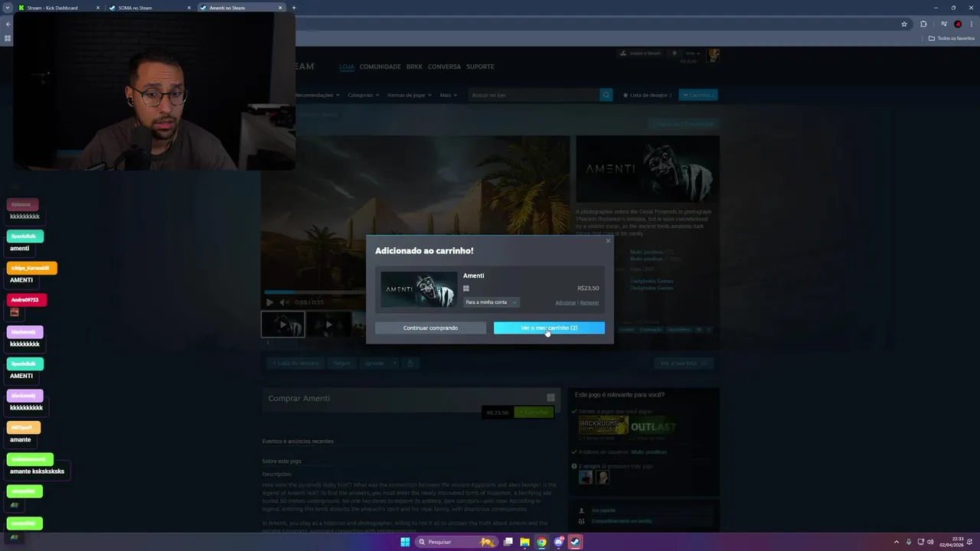Mute the trailer volume icon
Viewport: 980px width, 551px height.
tap(283, 302)
